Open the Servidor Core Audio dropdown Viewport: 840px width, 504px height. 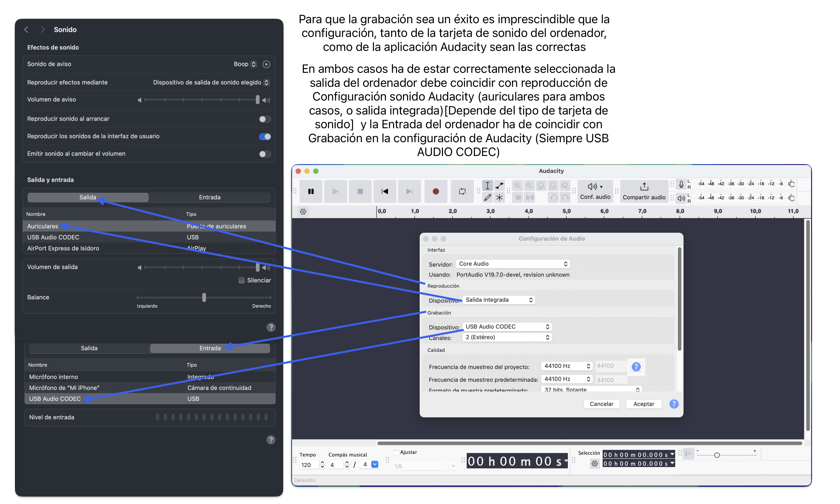[512, 264]
